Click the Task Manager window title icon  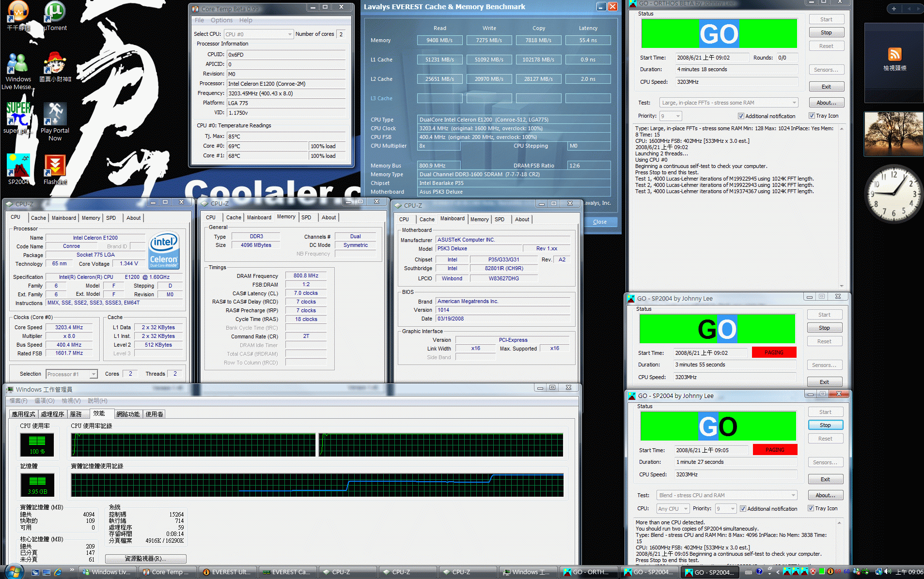pyautogui.click(x=10, y=389)
